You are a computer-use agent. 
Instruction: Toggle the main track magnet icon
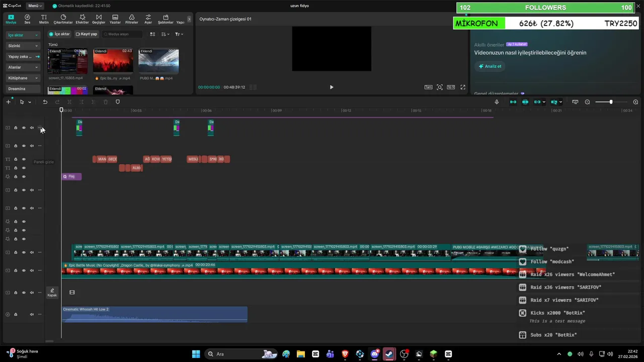point(513,102)
